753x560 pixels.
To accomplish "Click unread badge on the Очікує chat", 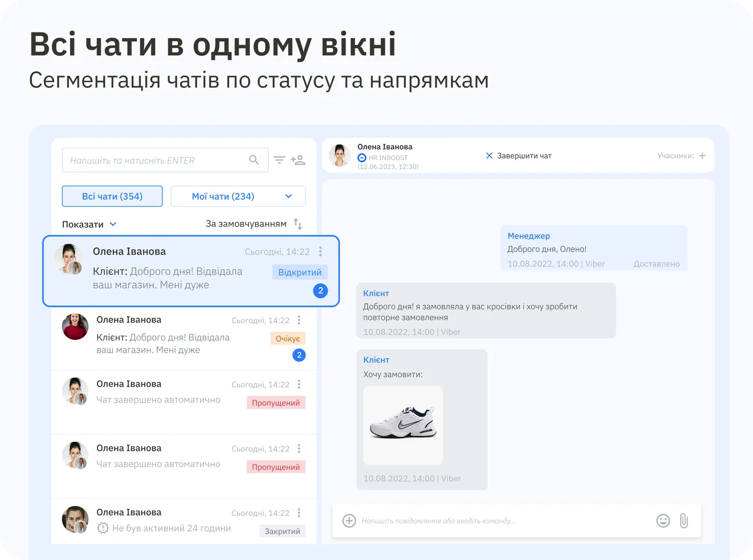I will coord(299,355).
